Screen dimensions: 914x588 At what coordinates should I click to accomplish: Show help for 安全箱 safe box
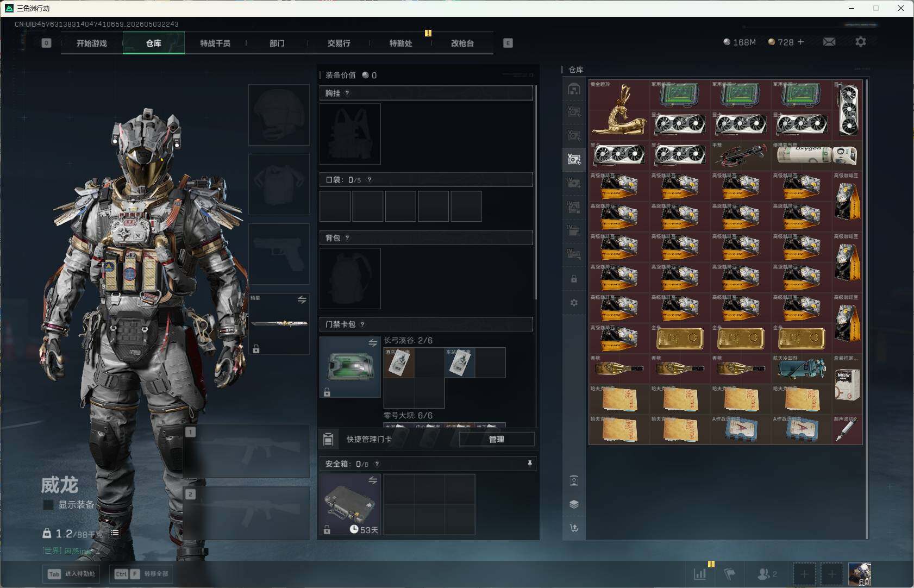377,464
